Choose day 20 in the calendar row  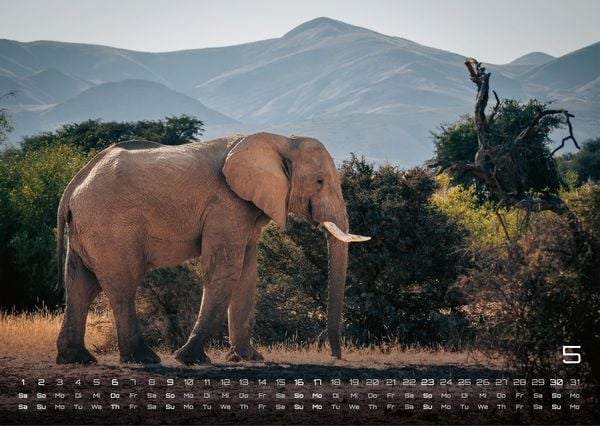coord(372,382)
